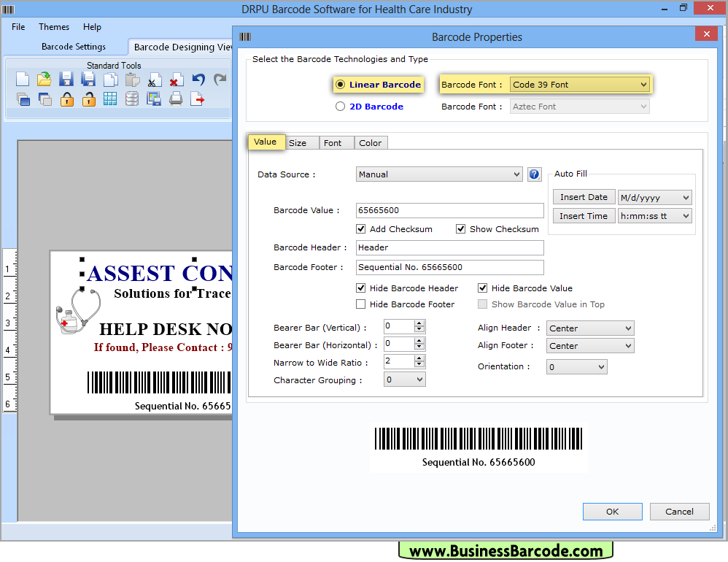Image resolution: width=728 pixels, height=562 pixels.
Task: Increase Narrow to Wide Ratio value
Action: coord(419,358)
